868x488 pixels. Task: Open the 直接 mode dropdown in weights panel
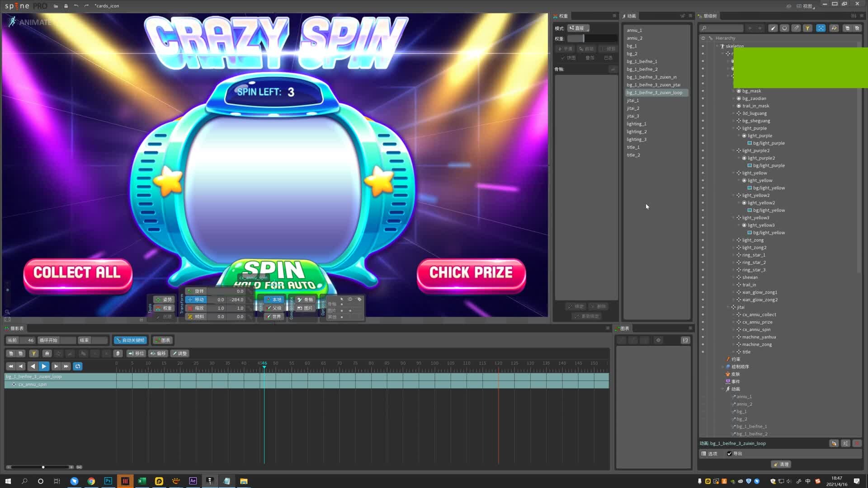click(x=579, y=28)
